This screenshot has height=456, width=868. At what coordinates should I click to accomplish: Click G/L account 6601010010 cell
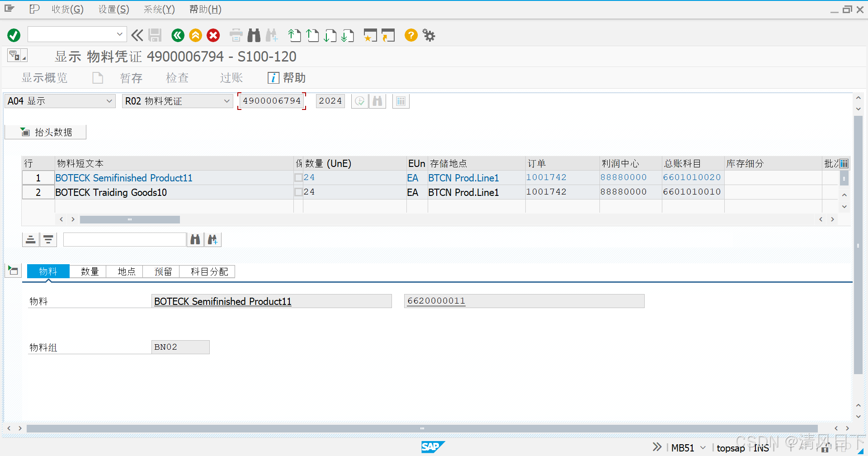tap(692, 192)
